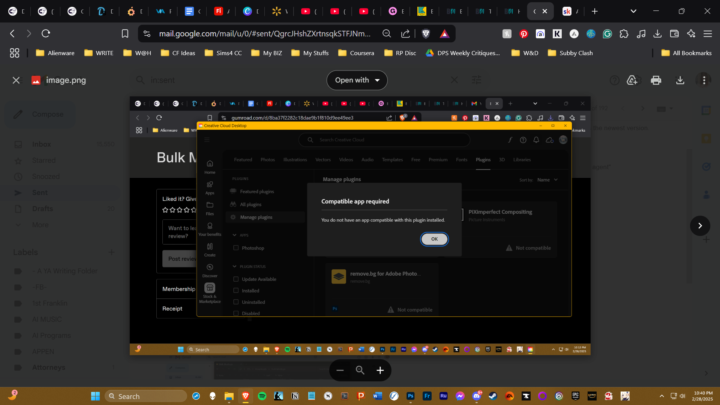Click the taskbar Search box

coord(146,396)
